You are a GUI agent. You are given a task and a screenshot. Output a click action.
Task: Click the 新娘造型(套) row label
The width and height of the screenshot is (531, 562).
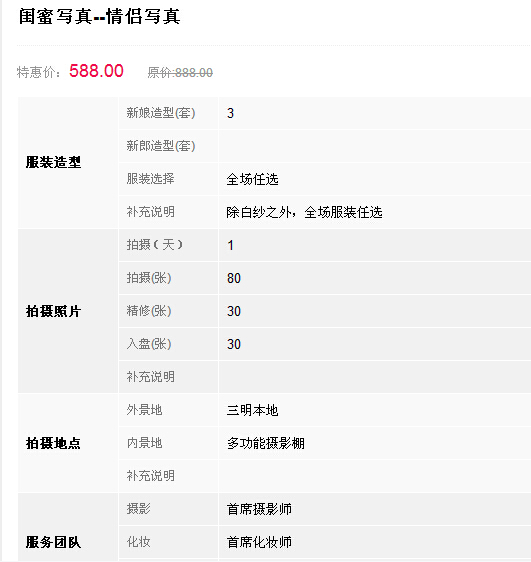click(161, 113)
